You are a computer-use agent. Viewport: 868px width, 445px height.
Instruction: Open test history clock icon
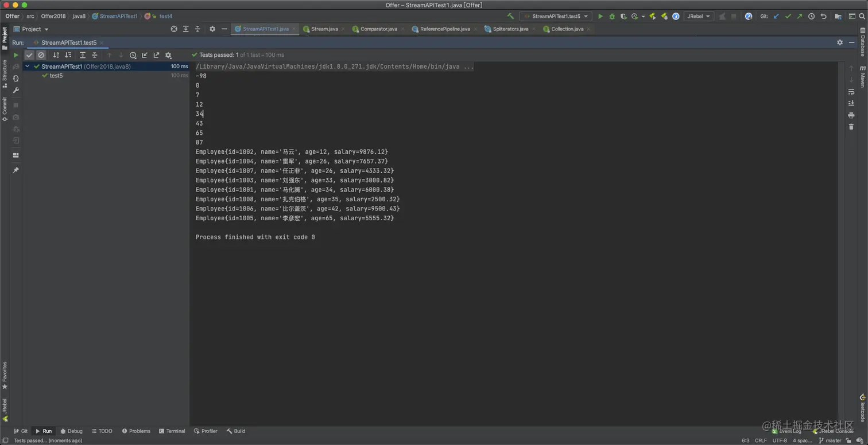tap(133, 55)
